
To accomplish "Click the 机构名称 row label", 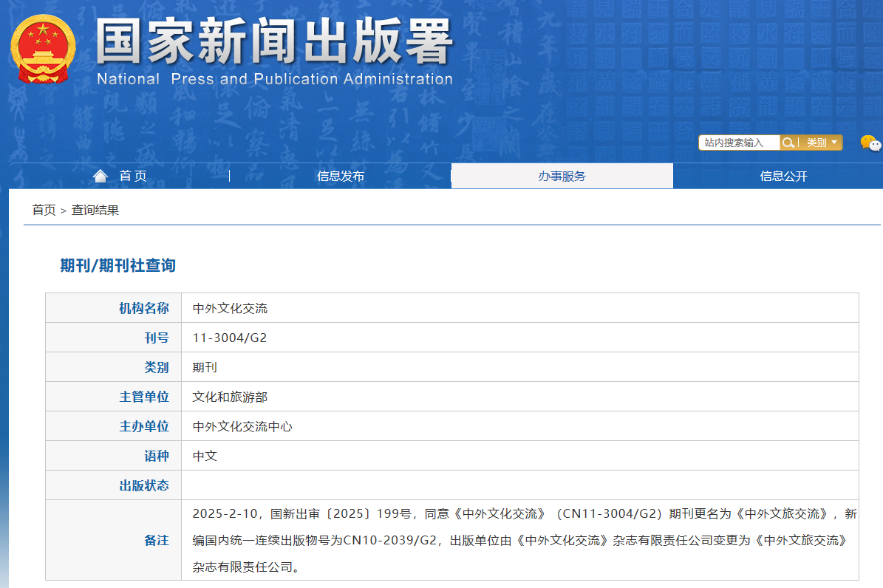I will point(143,308).
